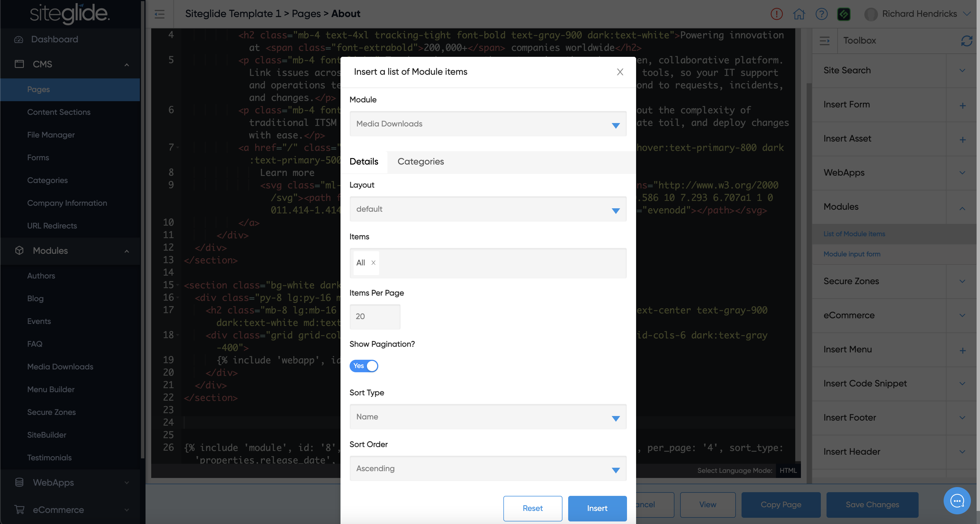Expand the Secure Zones toolbox section
This screenshot has height=524, width=980.
point(962,281)
